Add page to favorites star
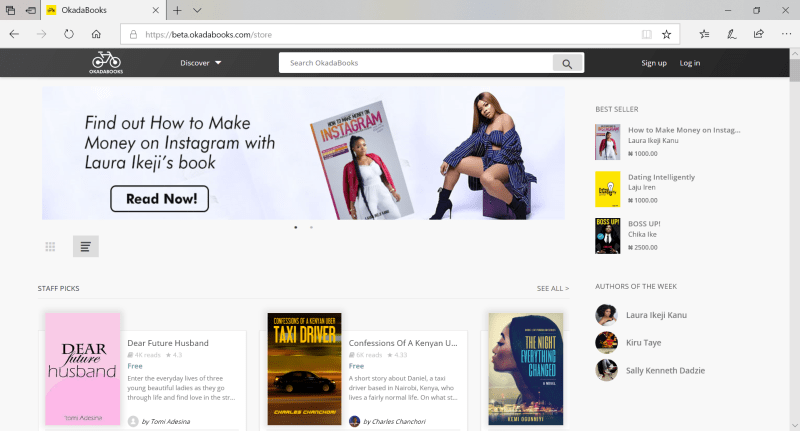 click(x=666, y=34)
